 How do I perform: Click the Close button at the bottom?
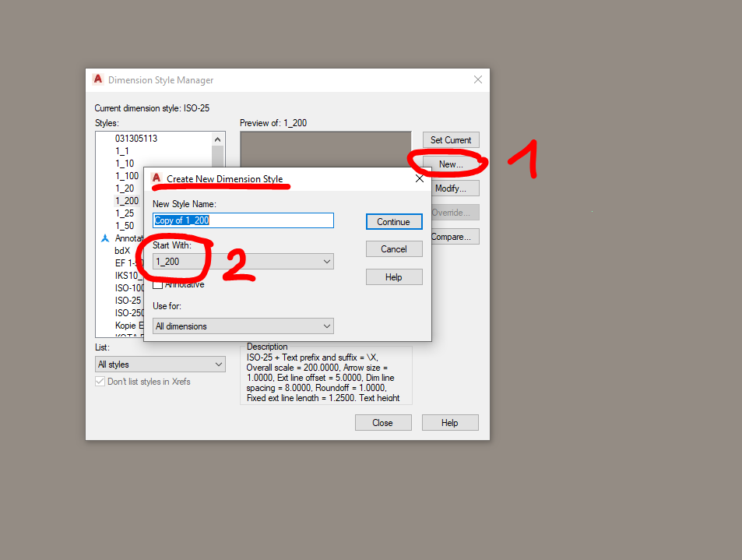click(x=383, y=423)
